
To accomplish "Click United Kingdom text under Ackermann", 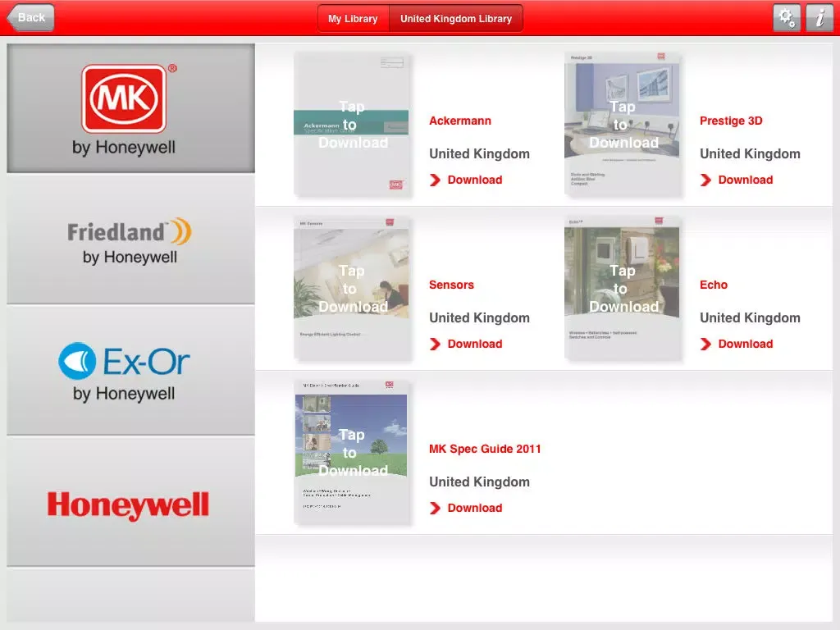I will [479, 154].
